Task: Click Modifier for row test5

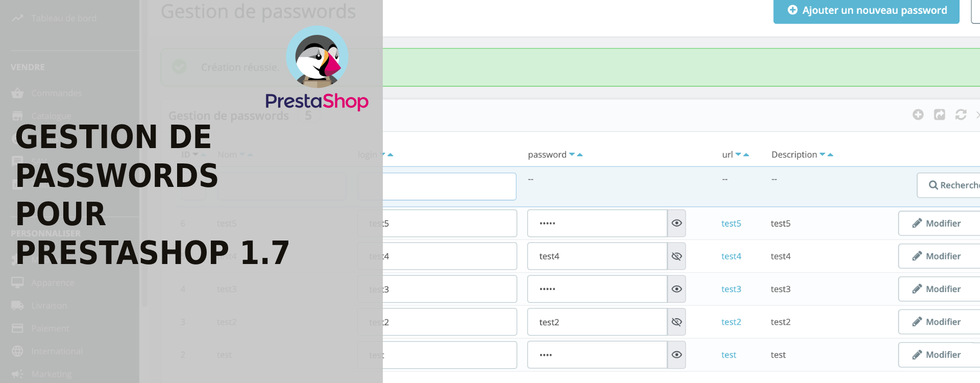Action: point(939,223)
